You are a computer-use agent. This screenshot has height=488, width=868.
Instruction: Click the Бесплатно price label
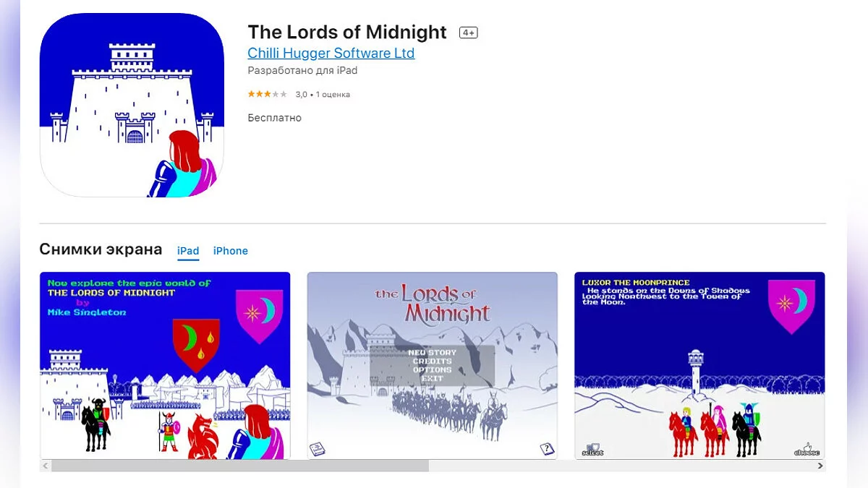tap(274, 118)
